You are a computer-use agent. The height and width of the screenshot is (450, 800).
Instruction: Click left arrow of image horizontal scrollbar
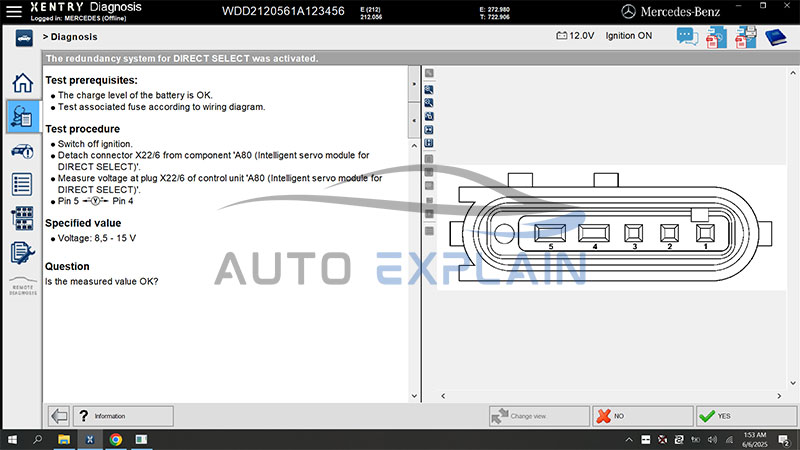443,396
